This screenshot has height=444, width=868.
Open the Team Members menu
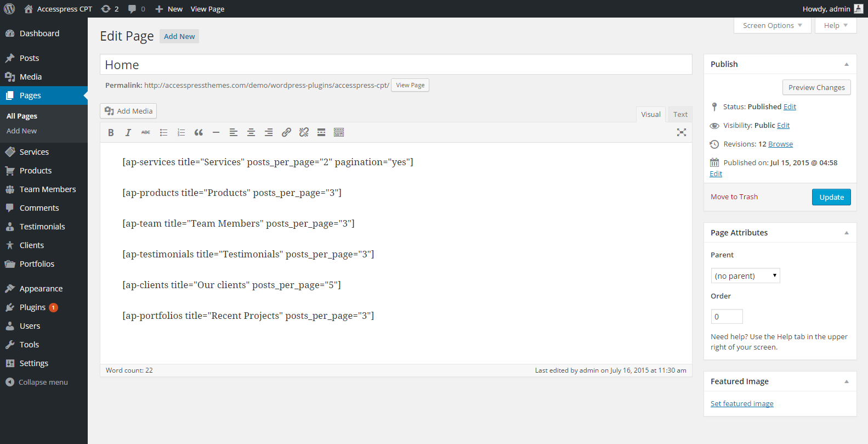44,189
